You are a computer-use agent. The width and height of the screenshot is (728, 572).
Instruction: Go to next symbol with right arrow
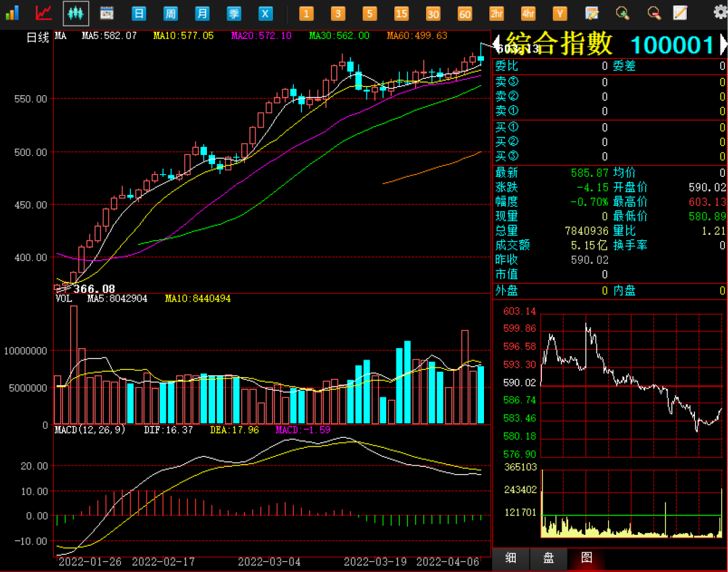[x=723, y=45]
